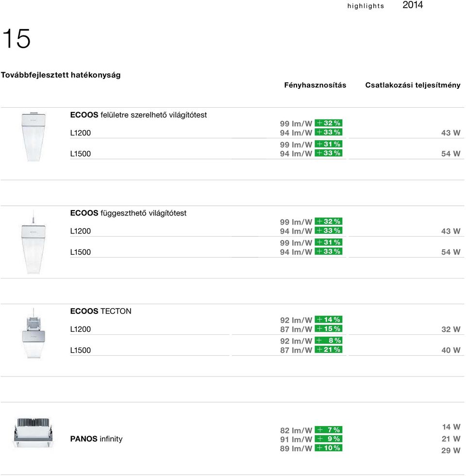Click the "+21 %" badge under ECOOS TECTON
This screenshot has height=476, width=466.
(329, 349)
